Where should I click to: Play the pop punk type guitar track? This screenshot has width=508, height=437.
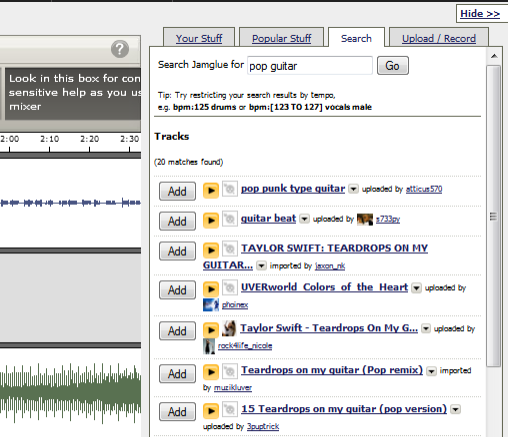pos(211,190)
